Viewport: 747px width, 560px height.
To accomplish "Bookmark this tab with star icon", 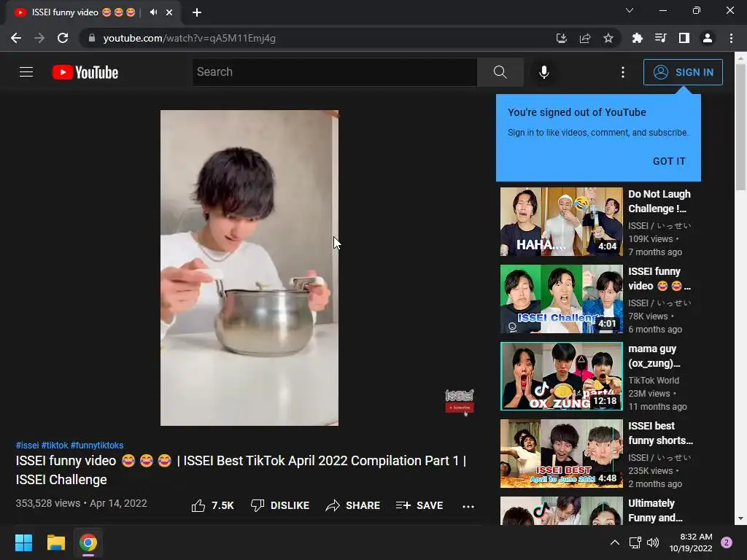I will coord(608,38).
